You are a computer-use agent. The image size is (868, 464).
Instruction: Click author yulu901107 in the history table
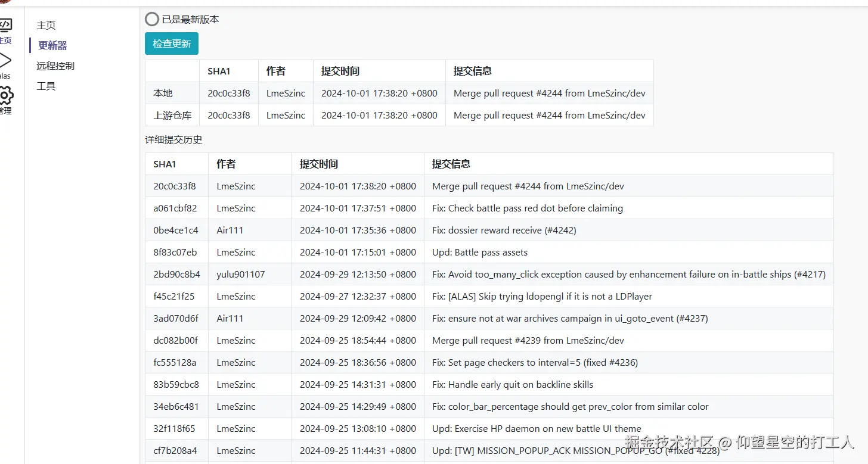[241, 274]
